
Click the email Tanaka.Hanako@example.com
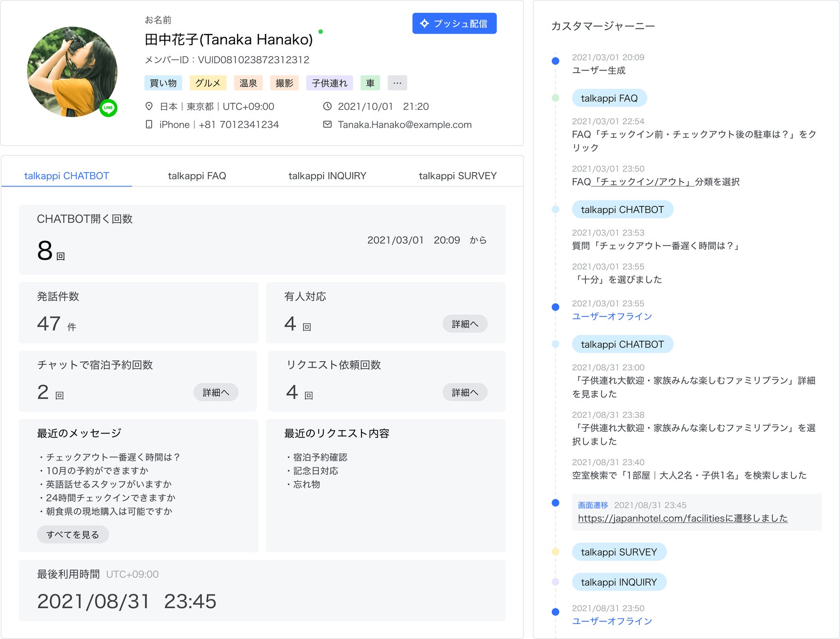405,124
